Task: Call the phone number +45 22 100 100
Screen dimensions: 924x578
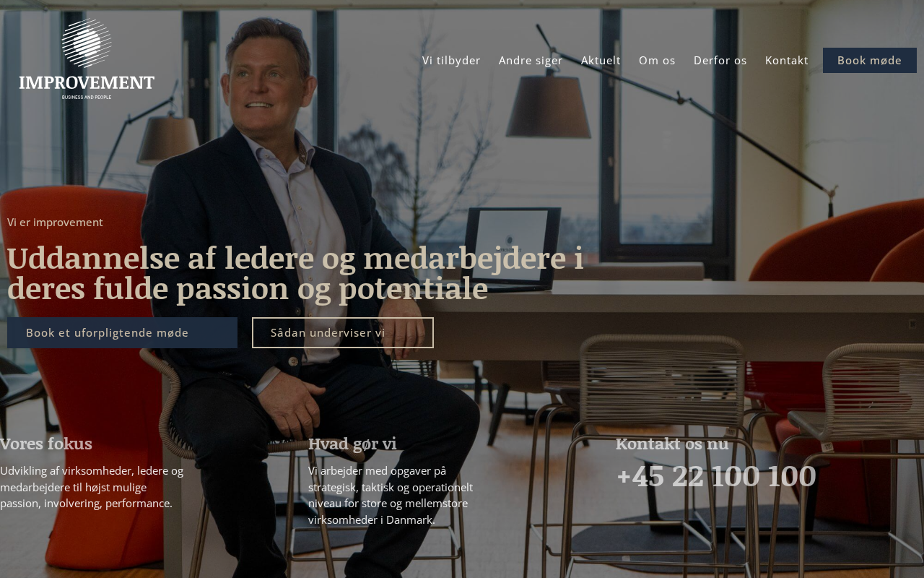Action: point(716,477)
